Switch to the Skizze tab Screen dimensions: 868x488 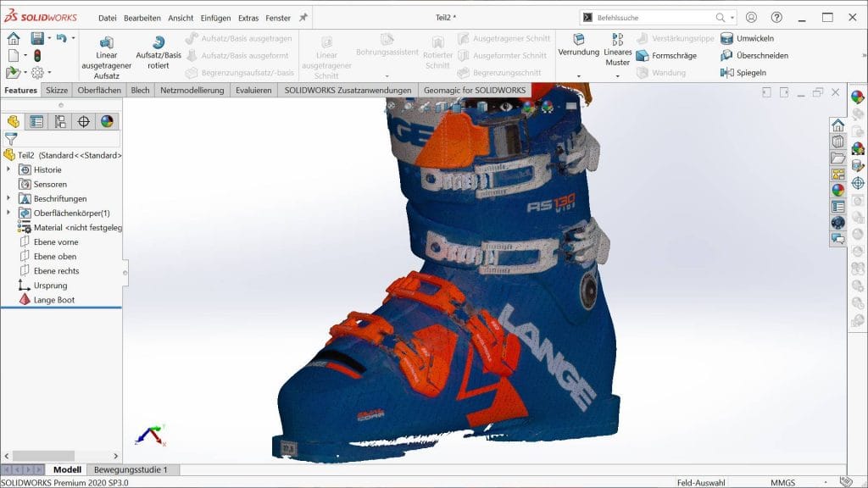coord(57,90)
